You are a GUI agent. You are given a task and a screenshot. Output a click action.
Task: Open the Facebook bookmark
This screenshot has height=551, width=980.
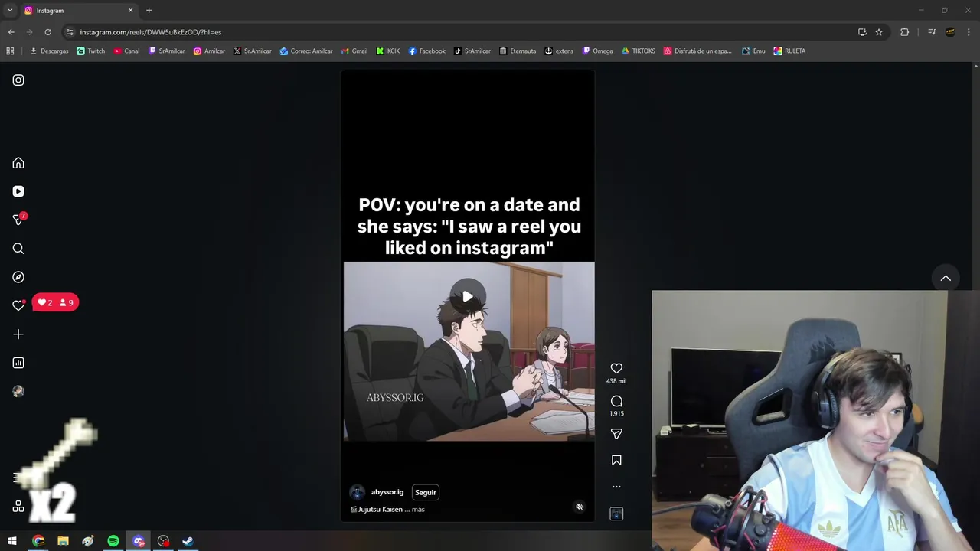pos(427,51)
